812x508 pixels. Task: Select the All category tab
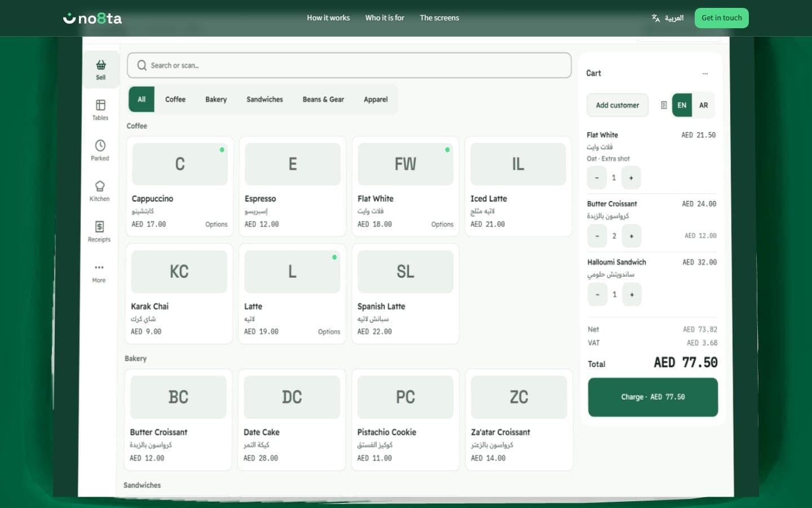[x=142, y=99]
